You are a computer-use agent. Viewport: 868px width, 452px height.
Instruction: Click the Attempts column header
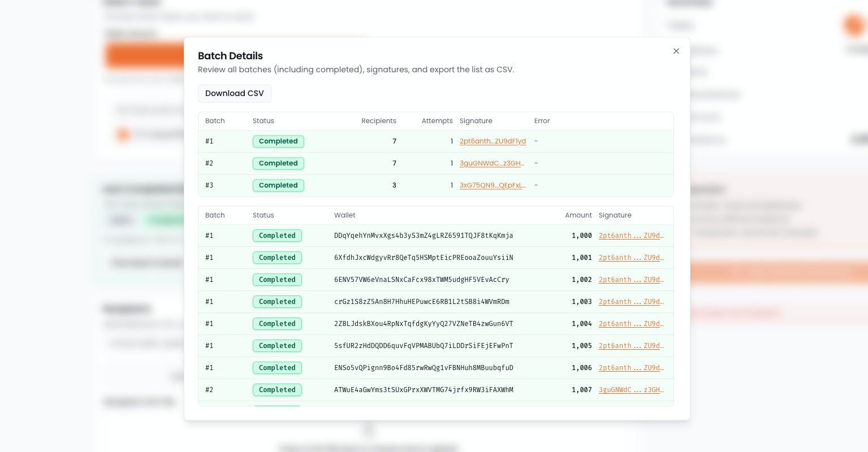coord(437,121)
